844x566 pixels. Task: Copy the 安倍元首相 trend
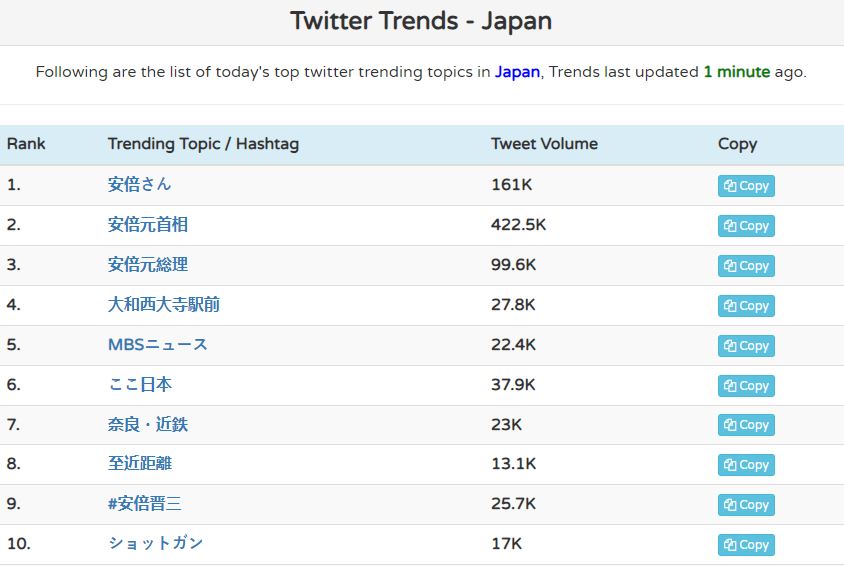pyautogui.click(x=746, y=226)
